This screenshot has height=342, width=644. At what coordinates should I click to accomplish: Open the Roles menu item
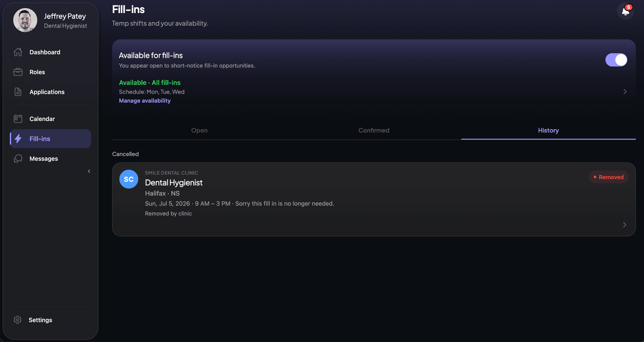(50, 72)
